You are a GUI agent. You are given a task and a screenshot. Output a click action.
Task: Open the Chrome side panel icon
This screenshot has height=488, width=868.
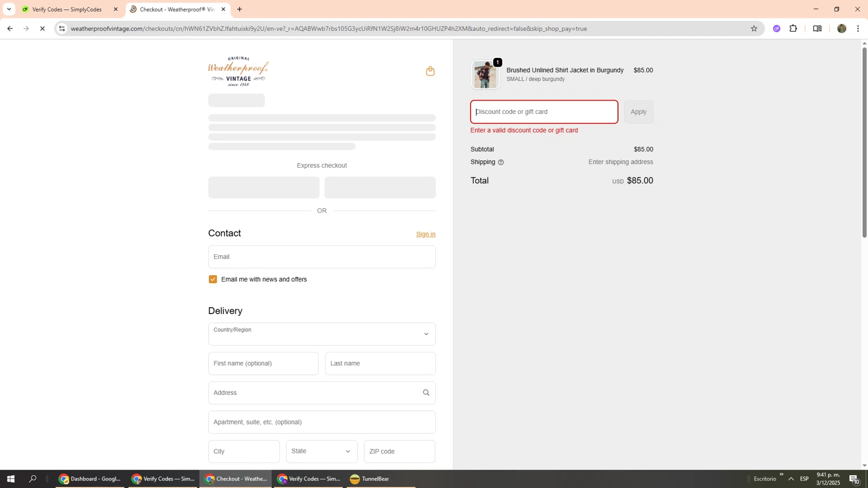pyautogui.click(x=817, y=28)
